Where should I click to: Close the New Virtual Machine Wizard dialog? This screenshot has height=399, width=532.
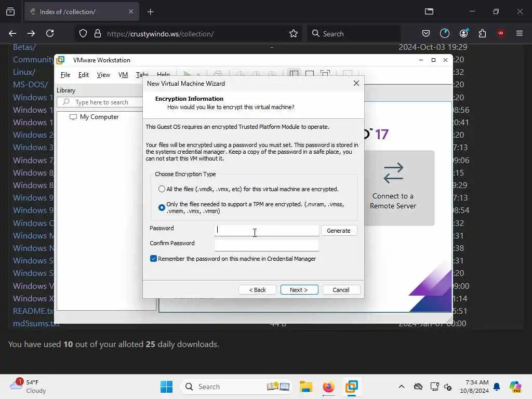click(x=356, y=84)
